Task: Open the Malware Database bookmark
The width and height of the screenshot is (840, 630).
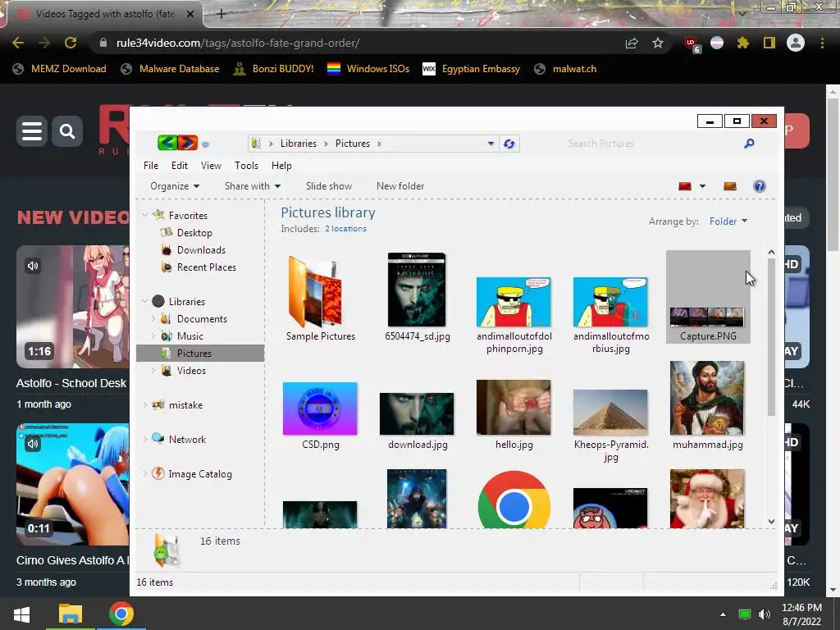Action: pyautogui.click(x=171, y=69)
